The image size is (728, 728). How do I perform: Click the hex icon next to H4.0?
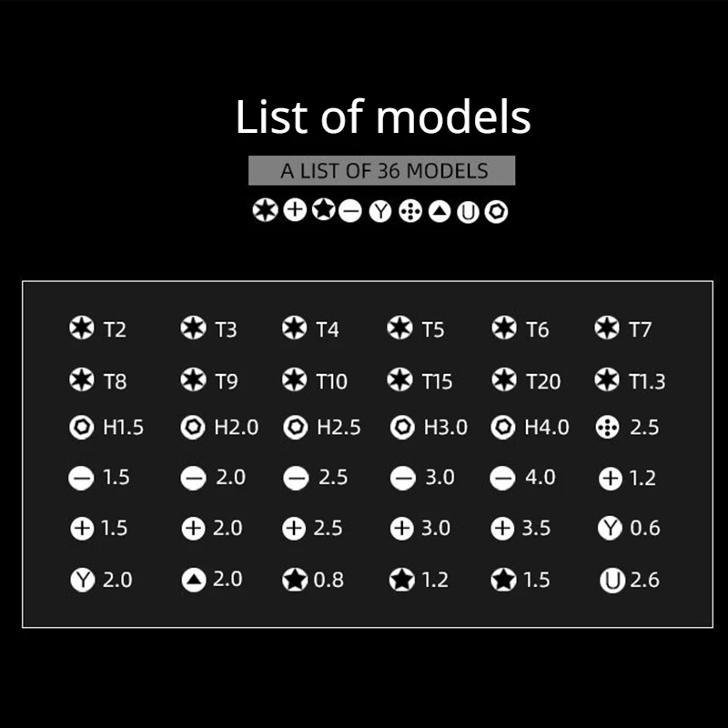pos(503,427)
